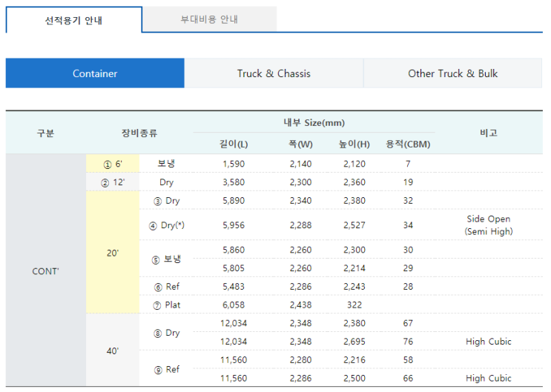
Task: Select width value 2,280
Action: pyautogui.click(x=301, y=360)
